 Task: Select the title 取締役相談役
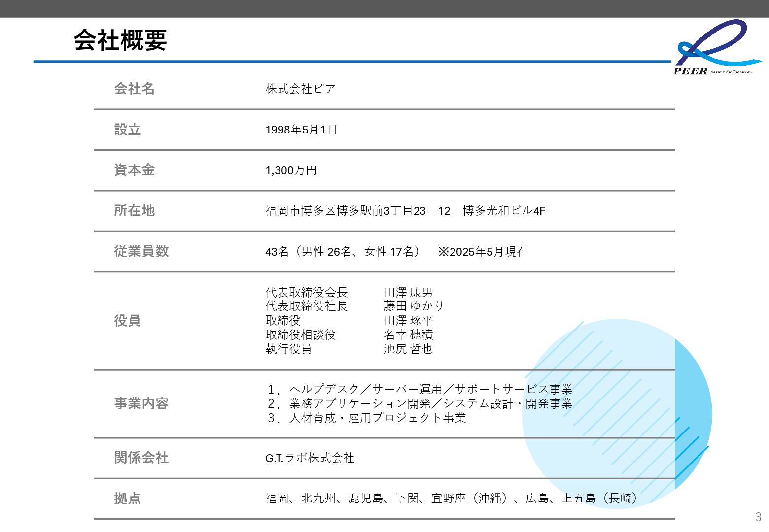(301, 335)
